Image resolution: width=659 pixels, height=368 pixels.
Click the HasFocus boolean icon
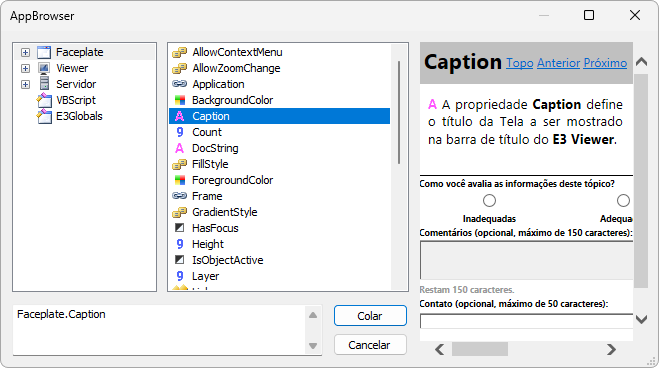point(179,228)
